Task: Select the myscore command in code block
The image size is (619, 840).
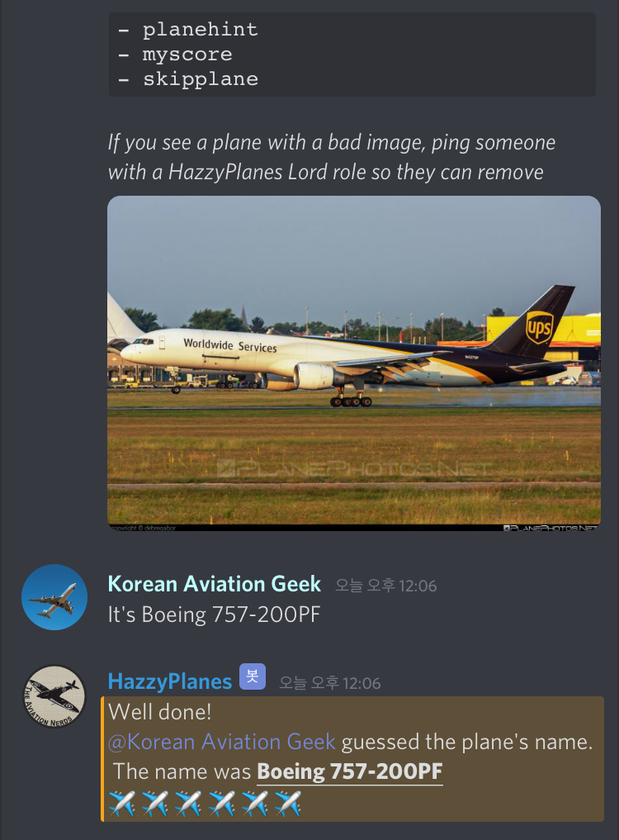Action: pyautogui.click(x=187, y=55)
